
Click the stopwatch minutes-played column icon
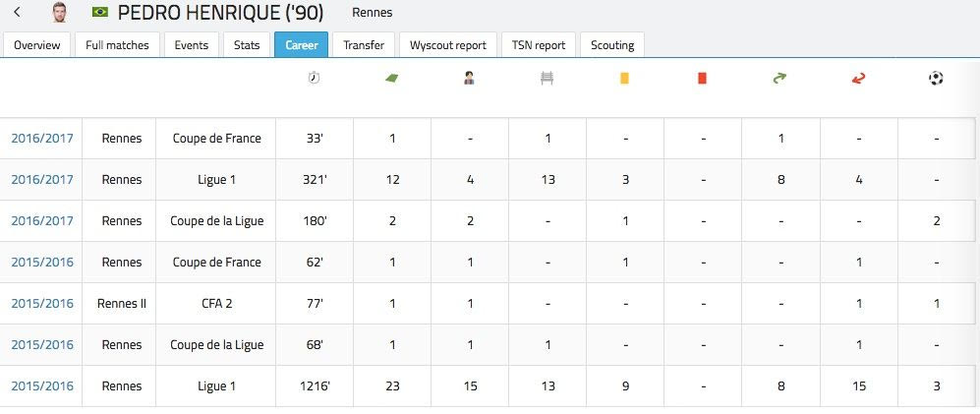(314, 79)
